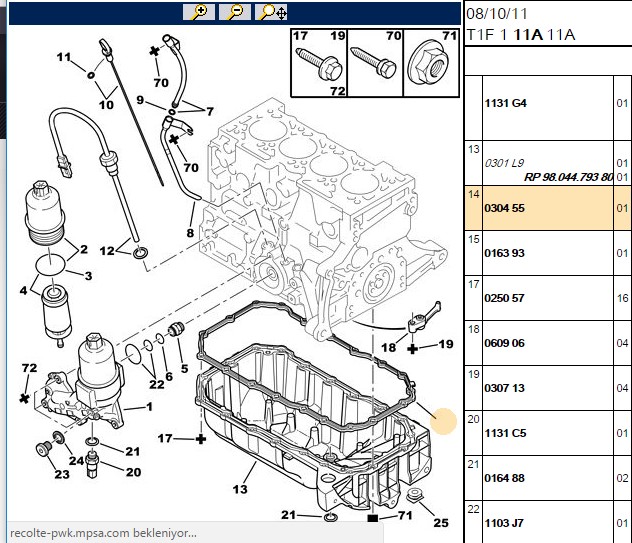Select flange nut thumbnail labeled 71
Viewport: 632px width, 543px height.
(431, 63)
